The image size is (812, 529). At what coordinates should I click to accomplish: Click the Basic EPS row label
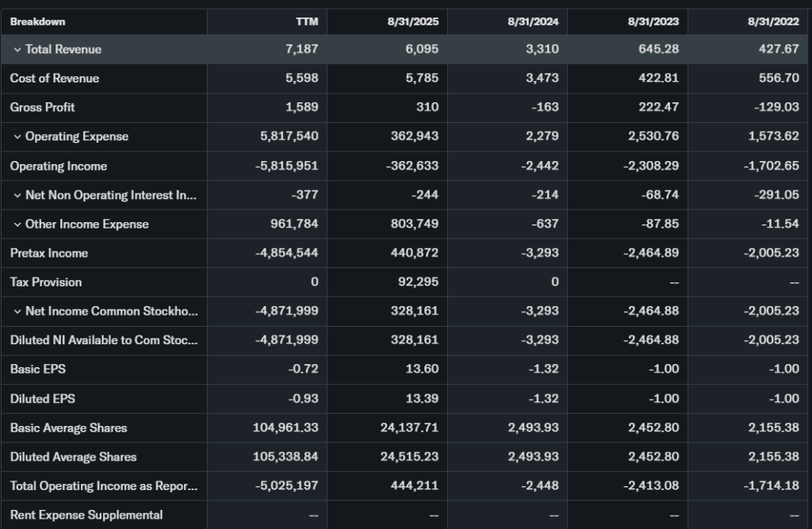click(36, 370)
